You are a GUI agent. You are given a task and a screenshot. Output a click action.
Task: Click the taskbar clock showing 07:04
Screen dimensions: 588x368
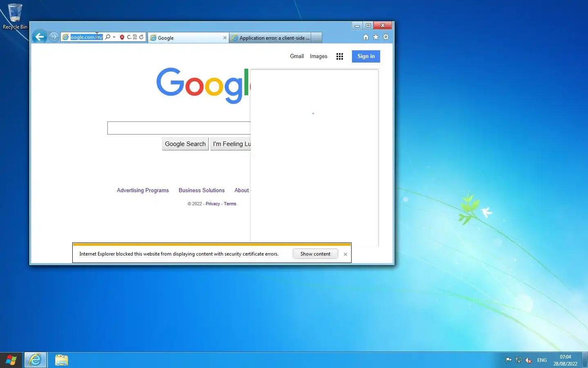click(566, 360)
